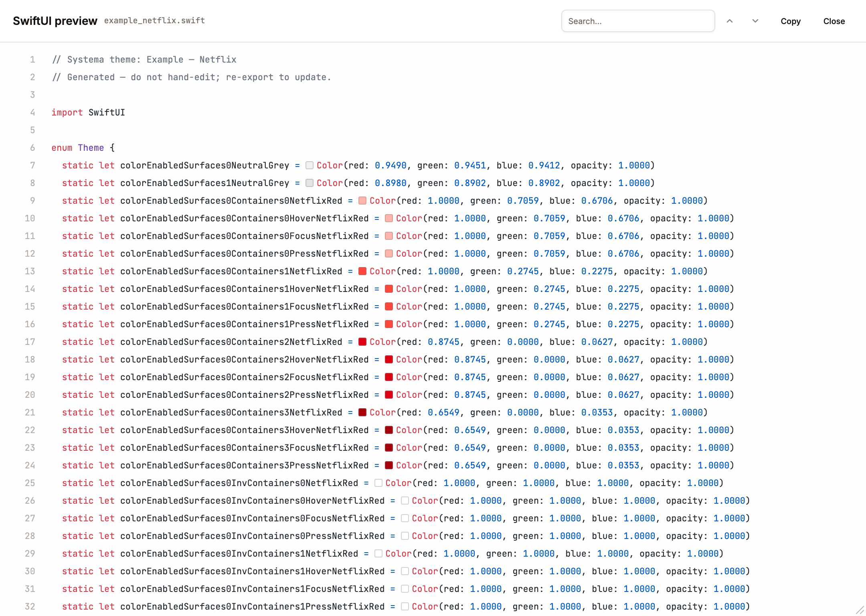The image size is (866, 616).
Task: Click swatch for colorEnabledSurfaces0InvContainers0HoverNetflixRed
Action: click(405, 500)
